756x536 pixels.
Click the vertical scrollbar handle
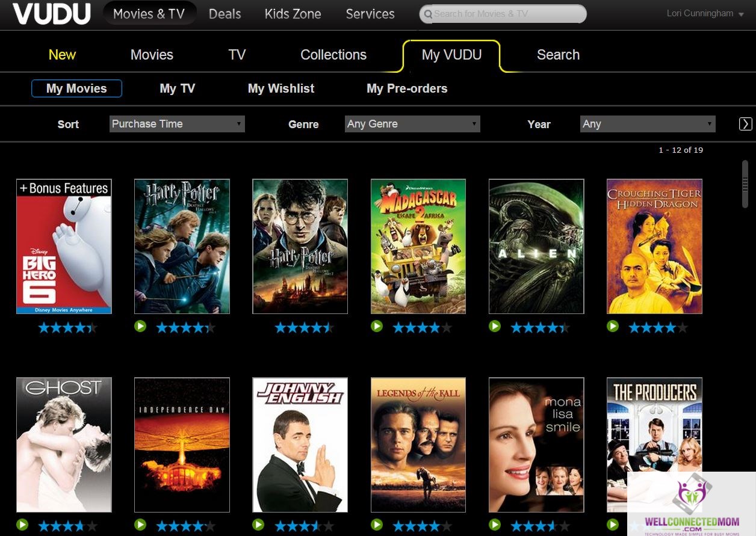click(x=745, y=185)
